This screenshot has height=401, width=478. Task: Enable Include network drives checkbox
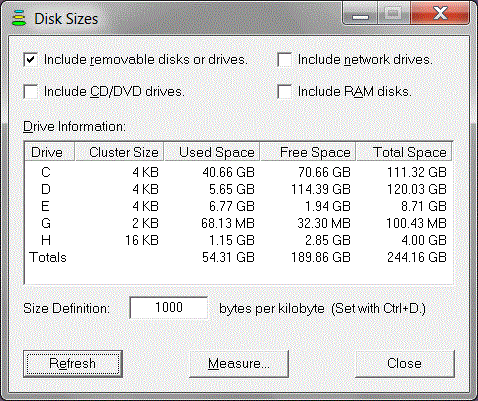[284, 60]
